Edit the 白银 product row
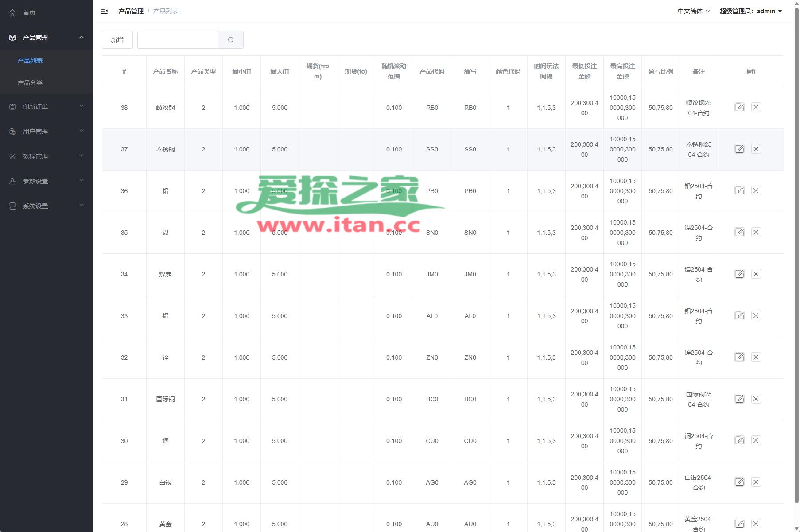Viewport: 800px width, 532px height. [x=739, y=482]
